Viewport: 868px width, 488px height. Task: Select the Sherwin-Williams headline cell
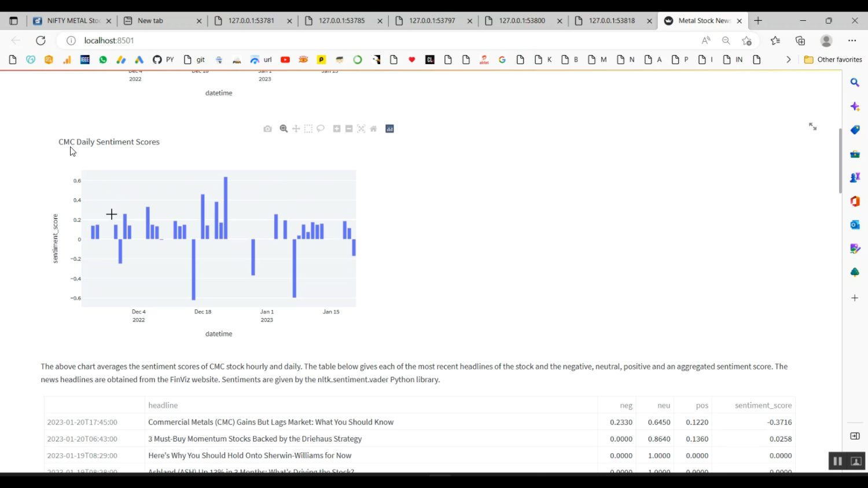(x=371, y=456)
